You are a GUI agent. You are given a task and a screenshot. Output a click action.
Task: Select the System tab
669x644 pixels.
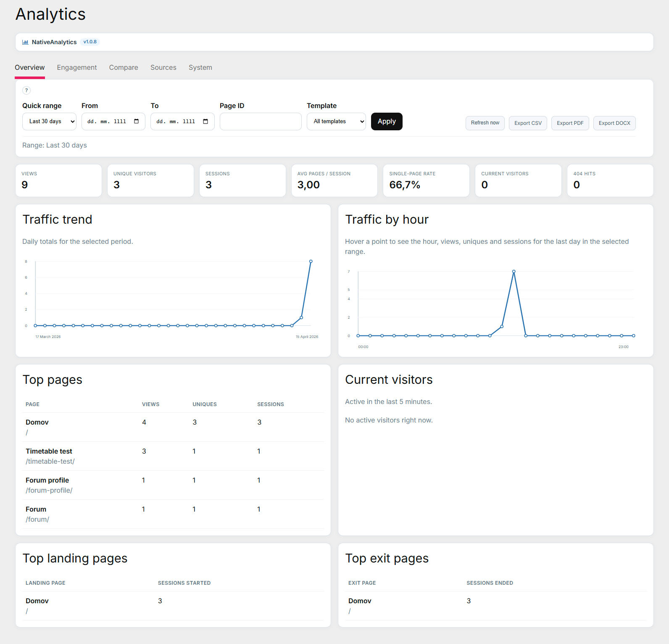pyautogui.click(x=200, y=68)
